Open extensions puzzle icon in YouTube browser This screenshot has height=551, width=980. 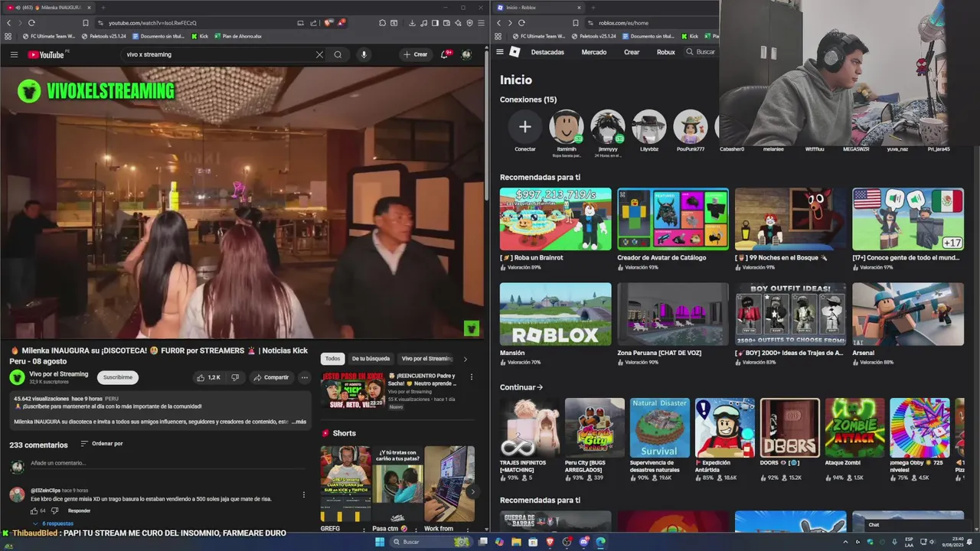(x=383, y=23)
